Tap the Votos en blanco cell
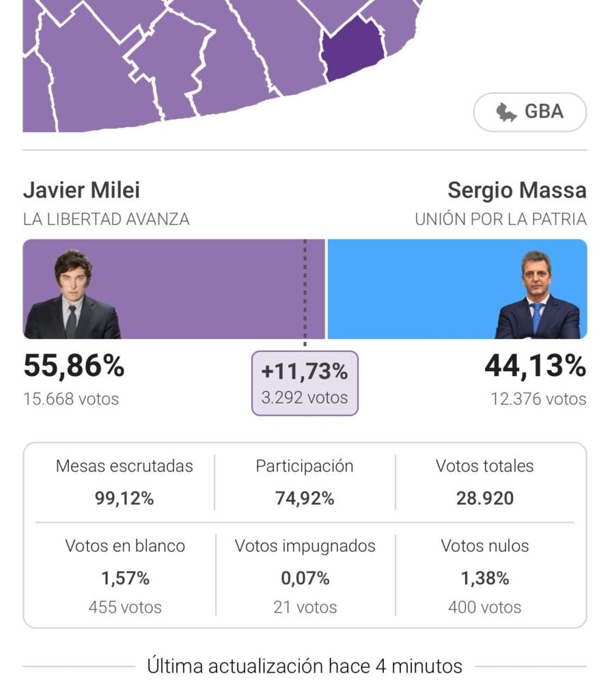The height and width of the screenshot is (700, 610). coord(125,576)
